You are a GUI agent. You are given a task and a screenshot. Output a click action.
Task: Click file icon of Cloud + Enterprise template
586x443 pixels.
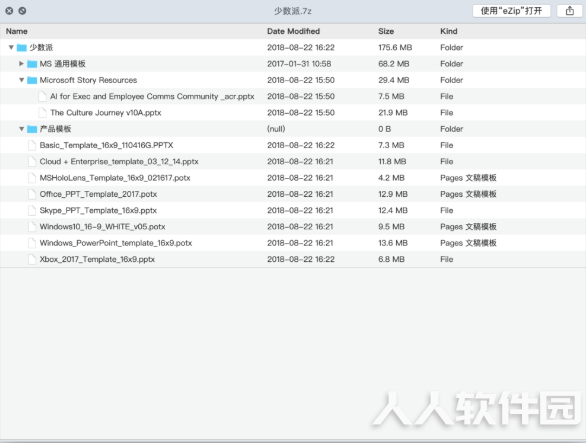click(x=32, y=161)
